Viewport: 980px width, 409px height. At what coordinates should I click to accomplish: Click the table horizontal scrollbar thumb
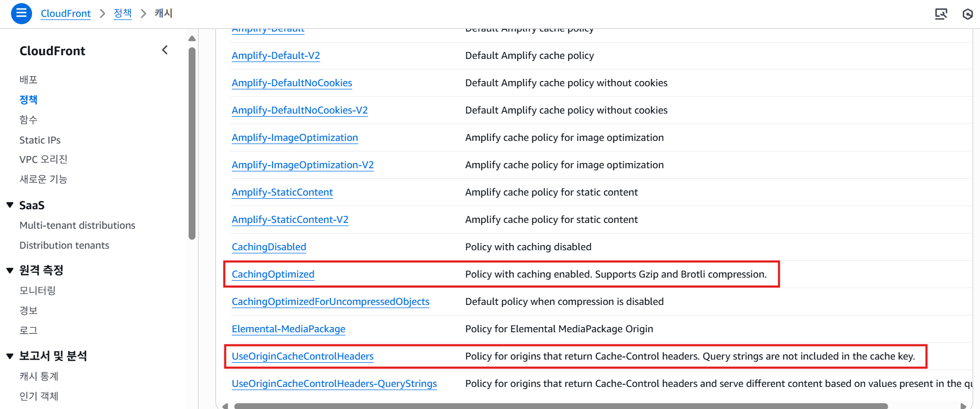(561, 406)
